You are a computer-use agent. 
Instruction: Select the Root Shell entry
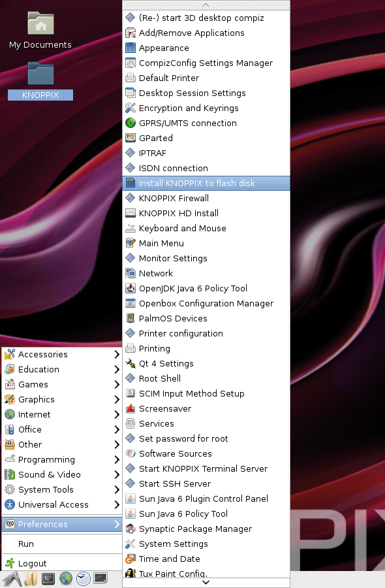point(206,378)
